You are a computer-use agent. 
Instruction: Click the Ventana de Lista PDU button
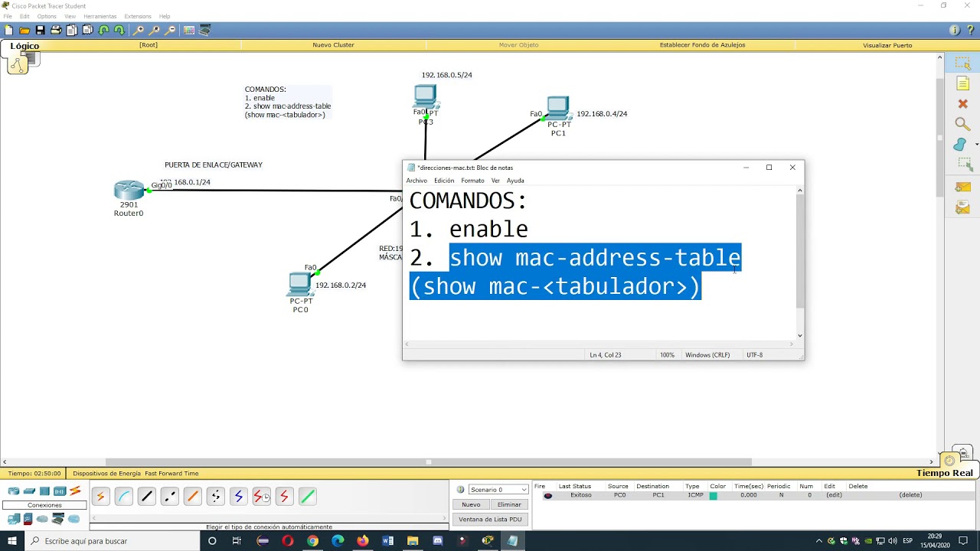(490, 520)
